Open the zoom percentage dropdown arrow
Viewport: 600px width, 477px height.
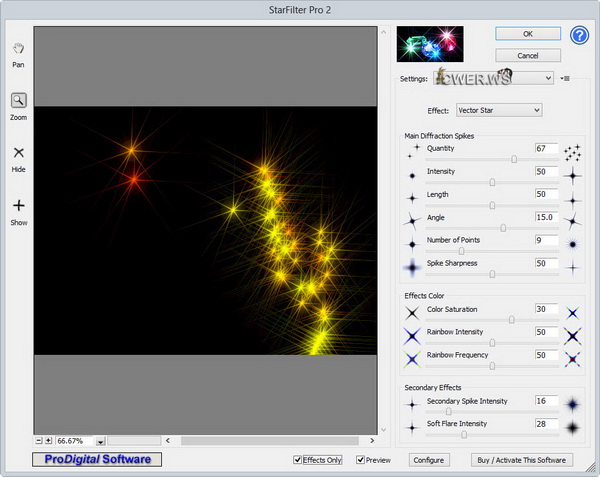[100, 441]
